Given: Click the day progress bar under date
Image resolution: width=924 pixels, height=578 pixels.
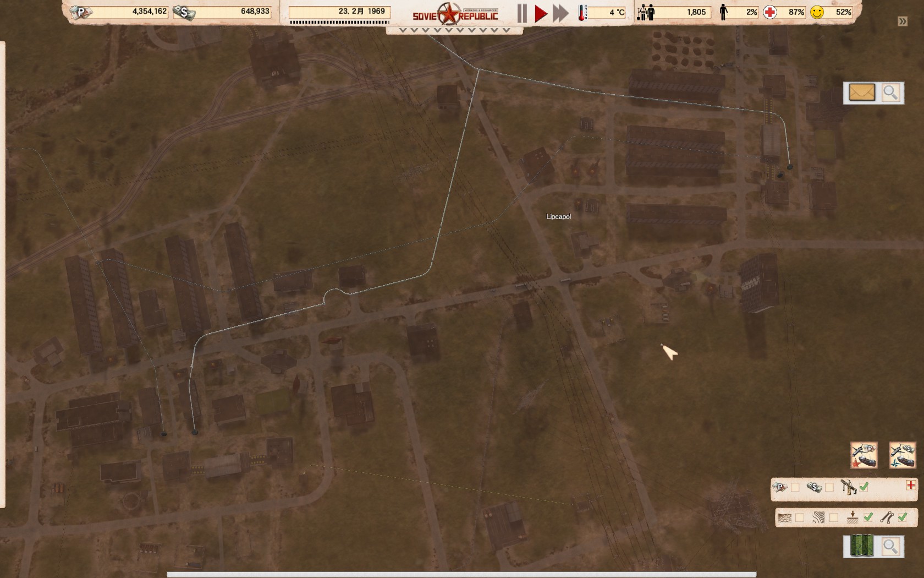Looking at the screenshot, I should pos(340,22).
